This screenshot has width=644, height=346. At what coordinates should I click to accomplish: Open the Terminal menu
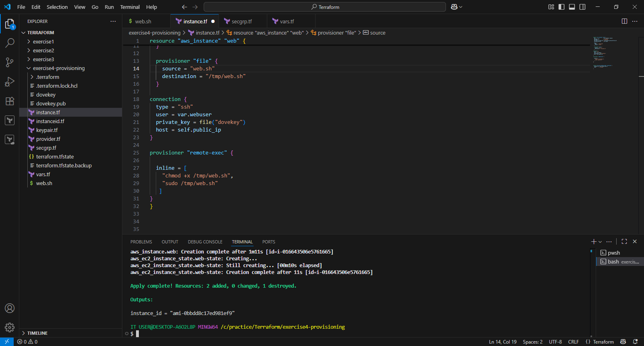pyautogui.click(x=130, y=7)
